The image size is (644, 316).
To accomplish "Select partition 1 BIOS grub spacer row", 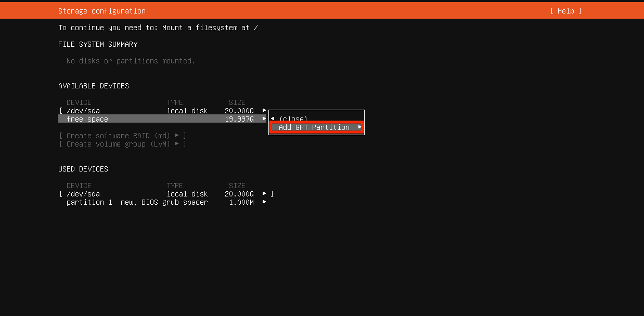I will [x=162, y=202].
